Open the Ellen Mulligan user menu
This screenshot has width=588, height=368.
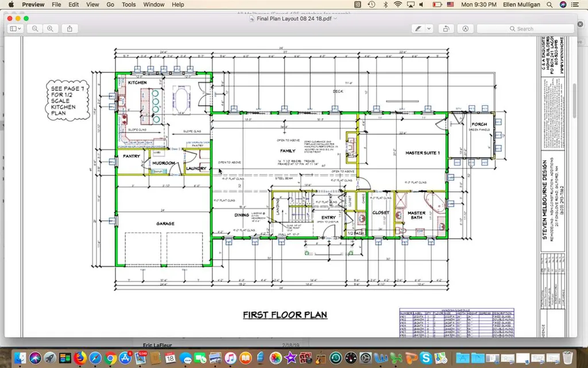[x=521, y=5]
